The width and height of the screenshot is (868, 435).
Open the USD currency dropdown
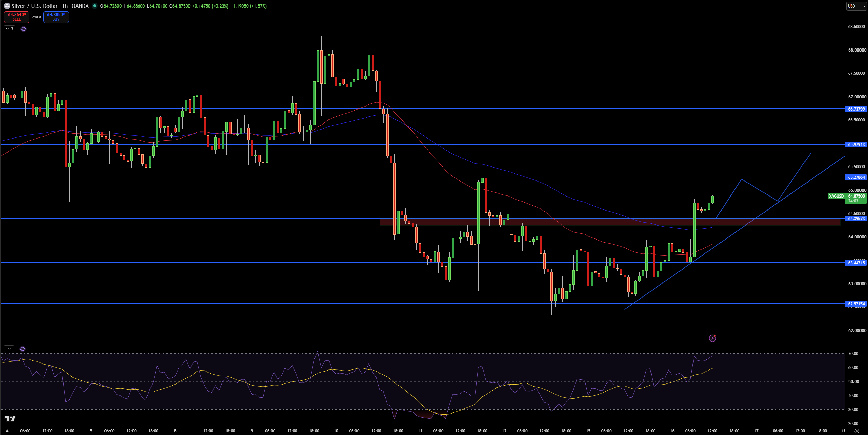(857, 6)
